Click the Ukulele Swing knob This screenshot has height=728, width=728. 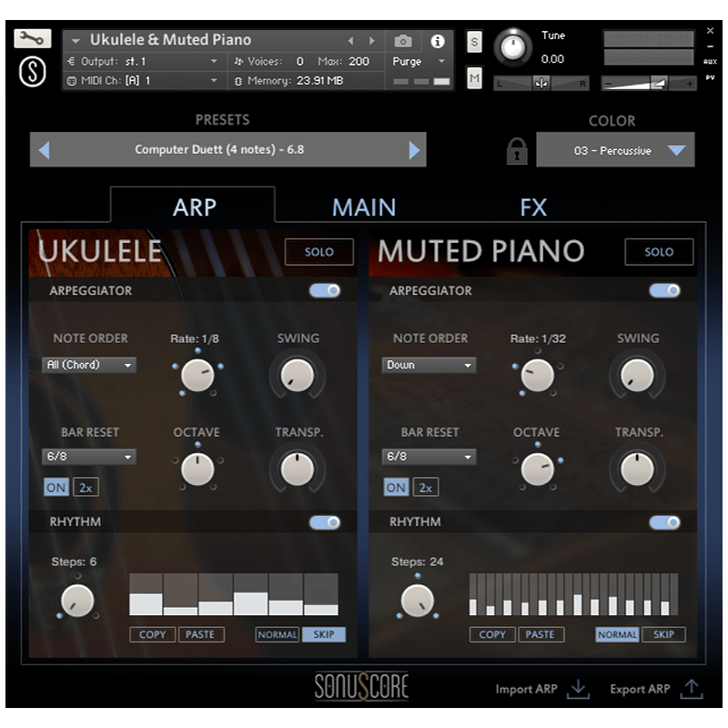(x=298, y=375)
